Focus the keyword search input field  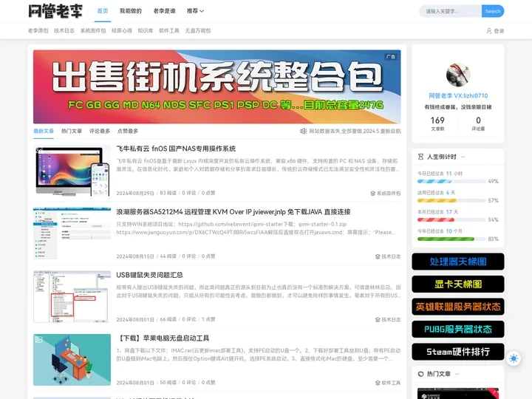click(450, 11)
